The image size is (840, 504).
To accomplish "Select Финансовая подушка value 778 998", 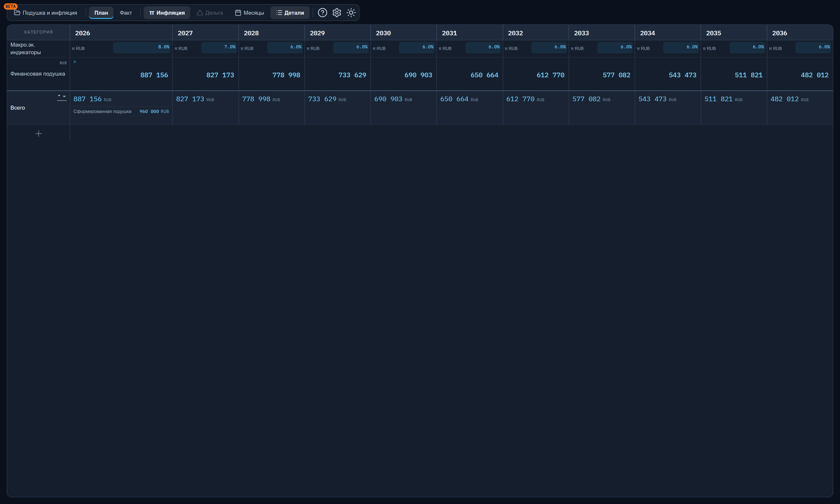I will pyautogui.click(x=286, y=75).
